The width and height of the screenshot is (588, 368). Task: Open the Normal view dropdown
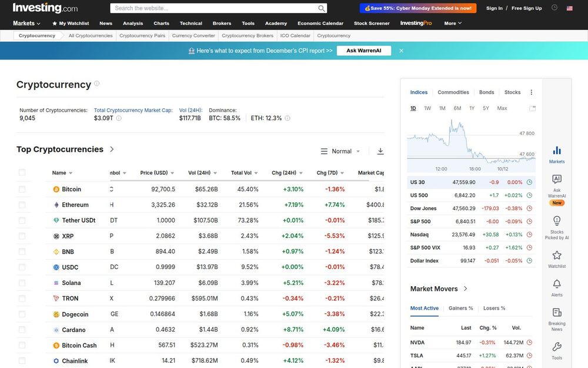coord(340,151)
